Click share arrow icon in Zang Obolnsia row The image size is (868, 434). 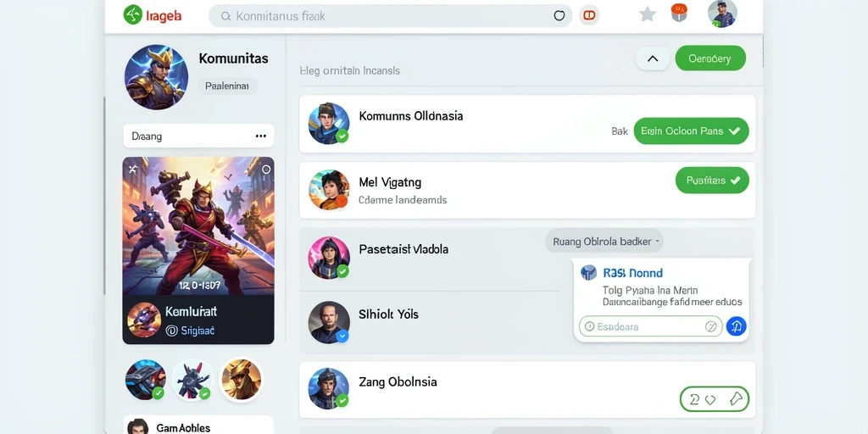tap(735, 398)
